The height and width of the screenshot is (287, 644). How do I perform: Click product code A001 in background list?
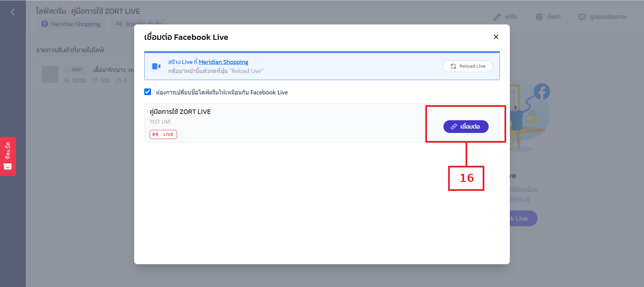[x=77, y=70]
